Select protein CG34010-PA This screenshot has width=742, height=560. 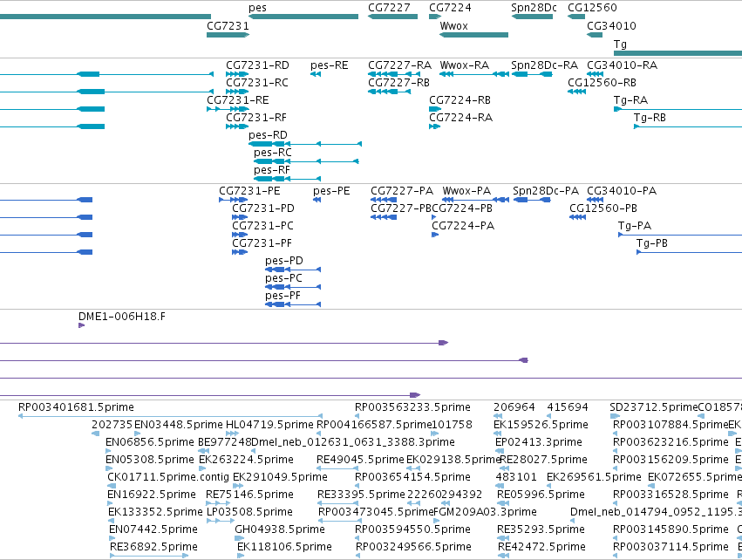(x=622, y=191)
